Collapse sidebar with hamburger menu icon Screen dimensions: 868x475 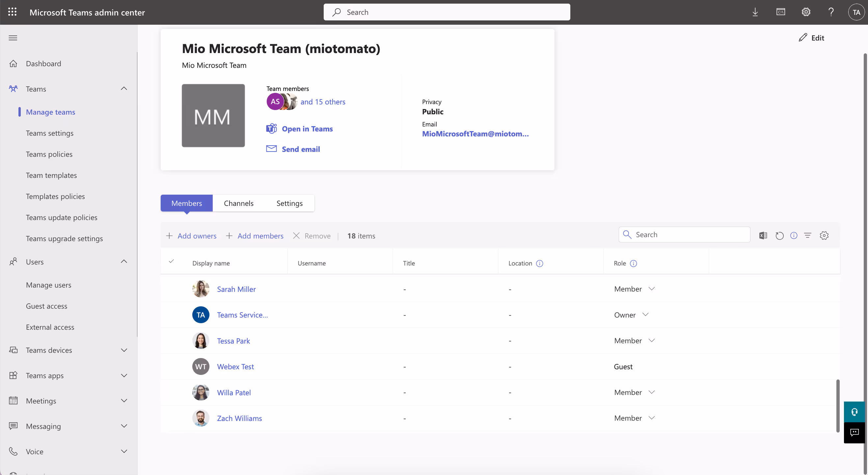13,38
